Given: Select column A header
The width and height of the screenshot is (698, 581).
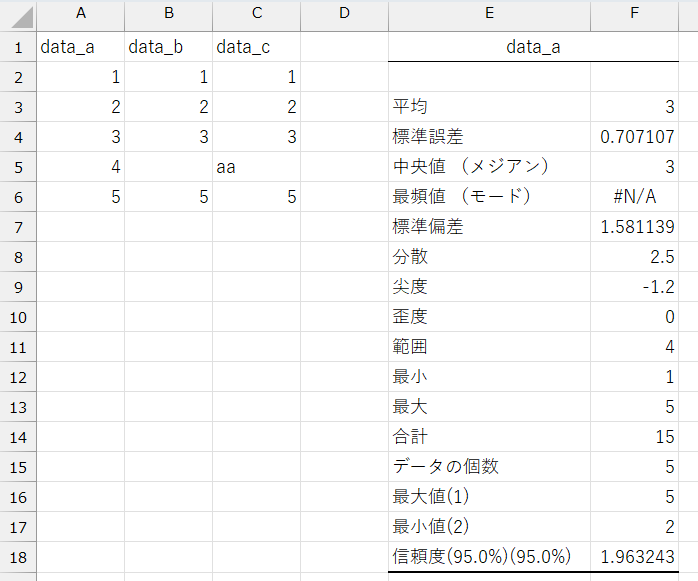Looking at the screenshot, I should click(80, 14).
